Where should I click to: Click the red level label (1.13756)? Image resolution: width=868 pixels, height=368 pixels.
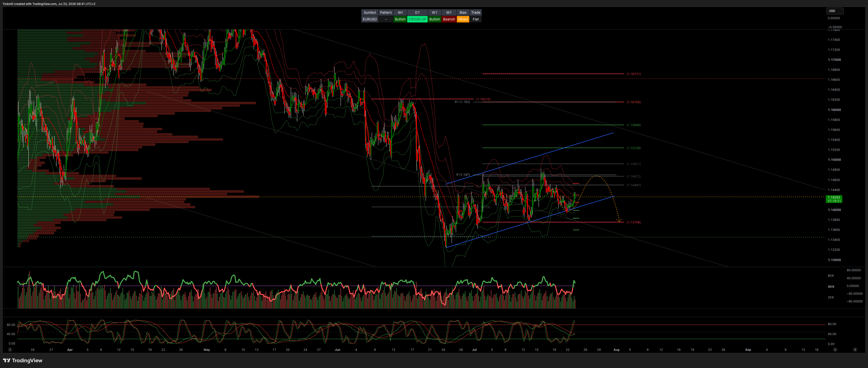pos(633,222)
